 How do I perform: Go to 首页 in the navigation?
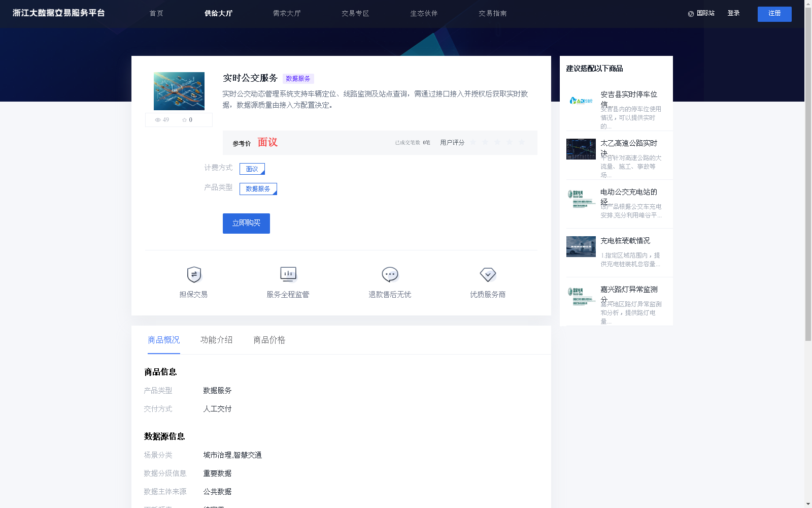[156, 14]
